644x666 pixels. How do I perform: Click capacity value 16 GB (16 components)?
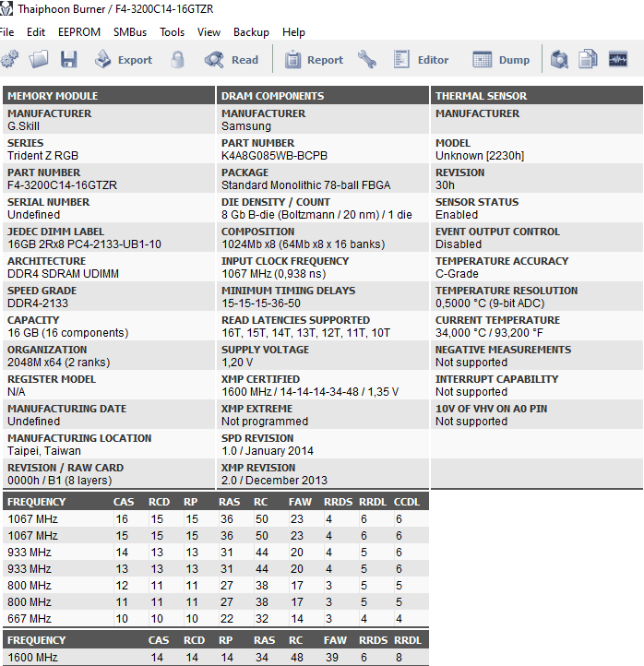click(68, 333)
